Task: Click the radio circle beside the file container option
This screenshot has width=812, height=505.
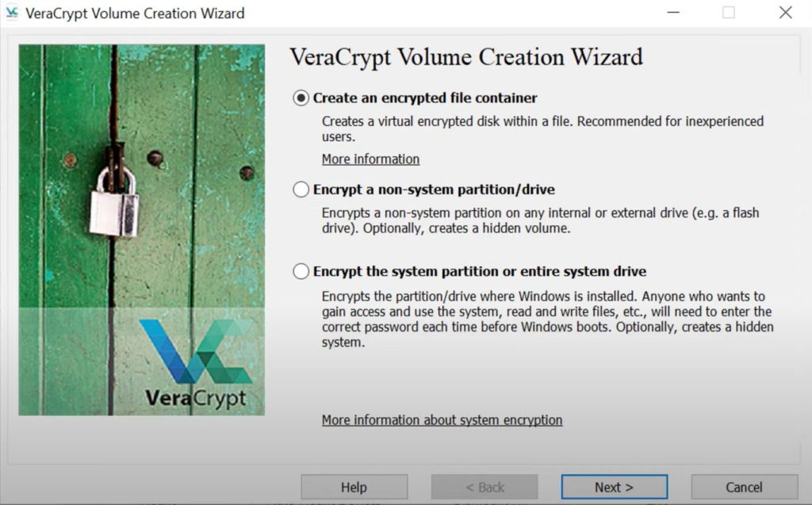Action: 301,98
